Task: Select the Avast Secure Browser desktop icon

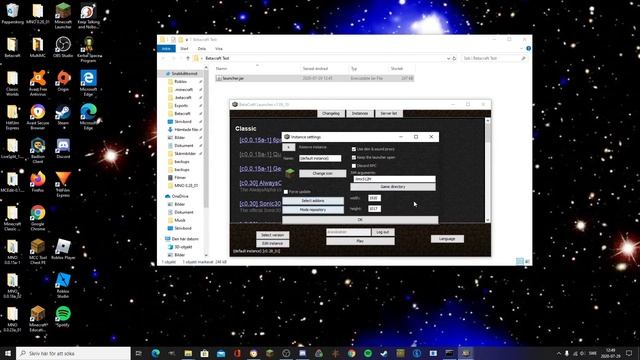Action: click(x=38, y=116)
